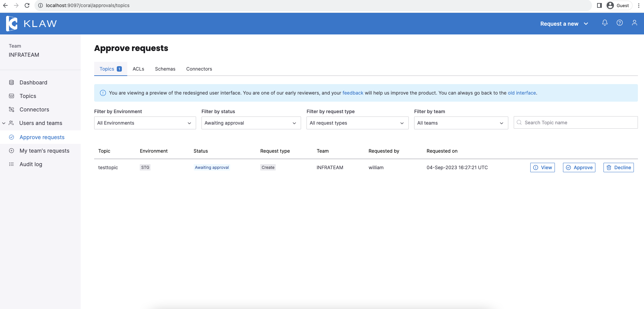Click the Search Topic name field

click(x=575, y=123)
